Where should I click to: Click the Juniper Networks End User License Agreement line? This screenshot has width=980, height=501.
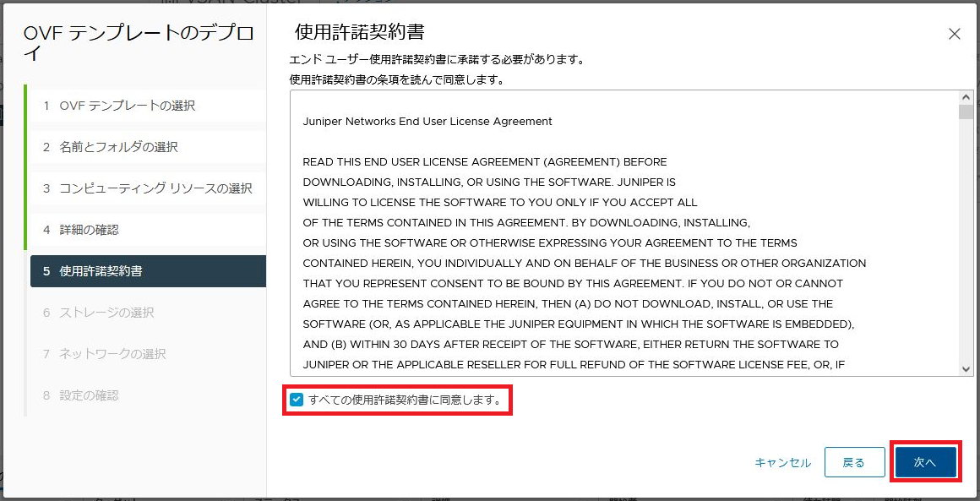(427, 122)
